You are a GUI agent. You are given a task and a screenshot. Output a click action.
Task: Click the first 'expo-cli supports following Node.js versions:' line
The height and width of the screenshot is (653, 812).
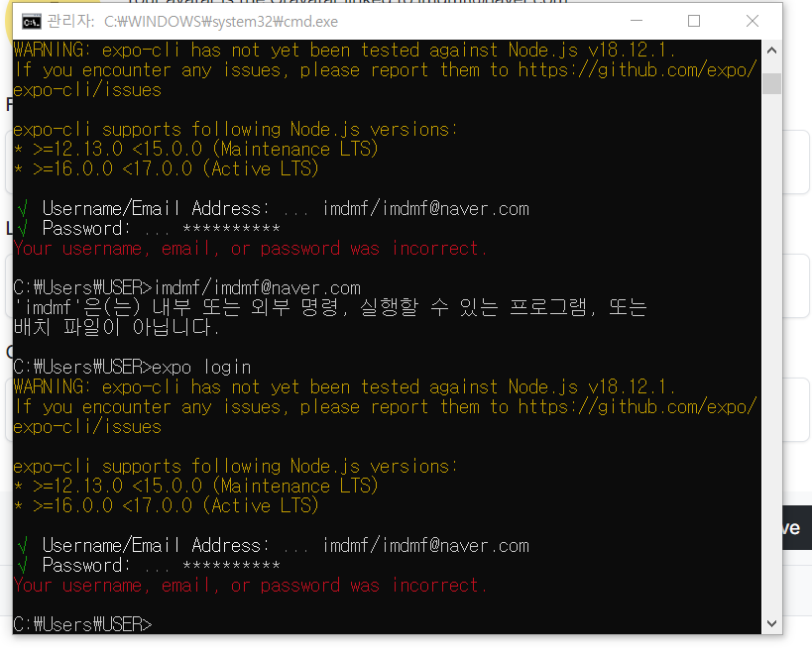236,130
